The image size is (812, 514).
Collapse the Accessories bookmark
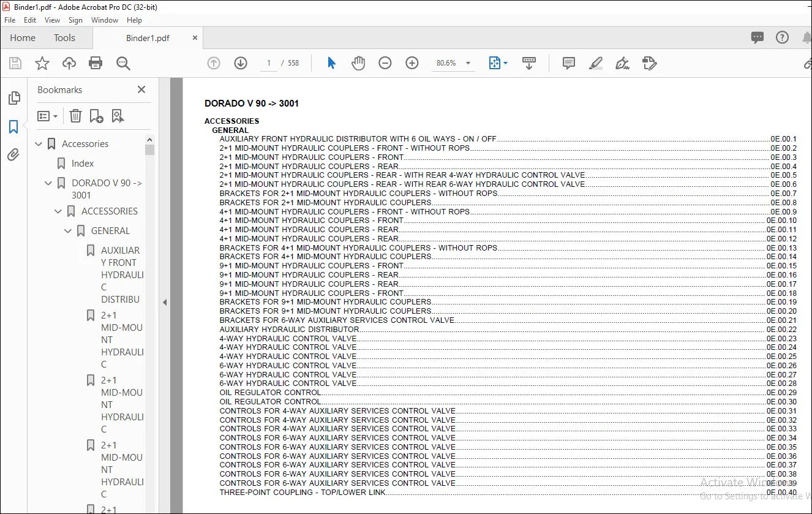(39, 144)
